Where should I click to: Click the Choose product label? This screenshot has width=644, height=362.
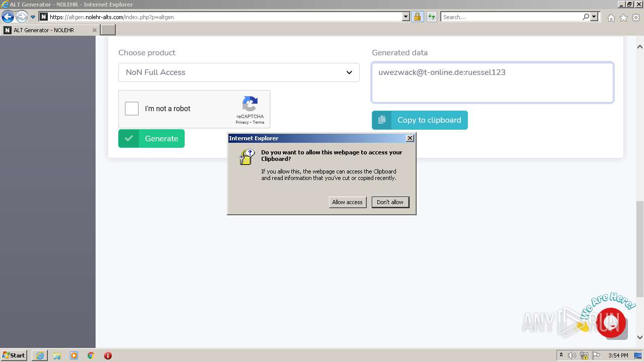pyautogui.click(x=147, y=53)
